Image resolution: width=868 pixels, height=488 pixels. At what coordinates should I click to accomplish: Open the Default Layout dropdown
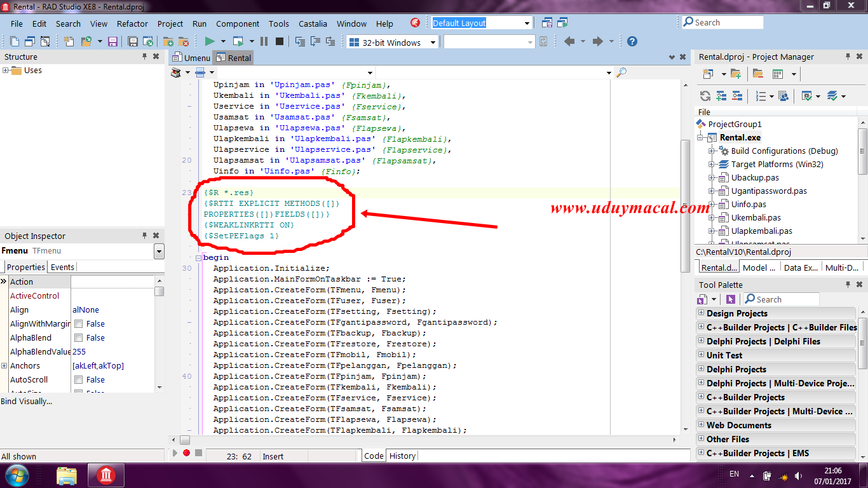click(x=527, y=22)
